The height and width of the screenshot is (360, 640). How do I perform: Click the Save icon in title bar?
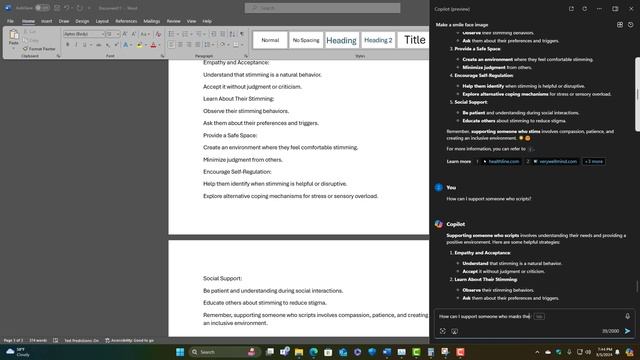coord(57,8)
